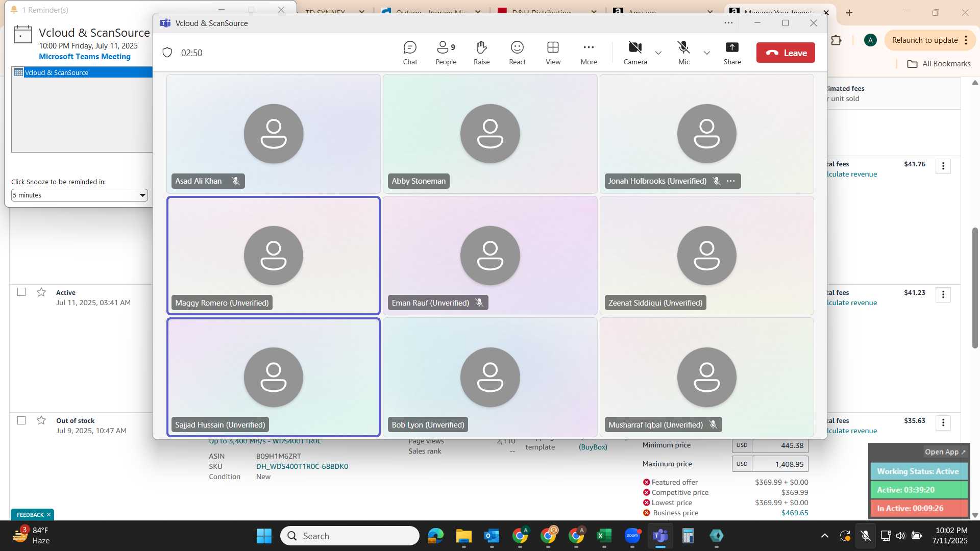
Task: Click the Microsoft Teams Meeting reminder text
Action: pos(85,57)
